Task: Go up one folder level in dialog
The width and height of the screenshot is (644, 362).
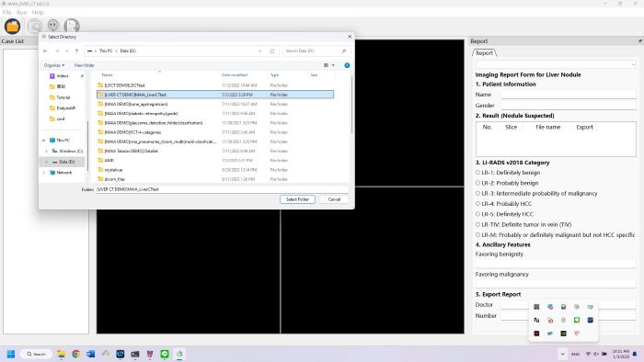Action: coord(76,51)
